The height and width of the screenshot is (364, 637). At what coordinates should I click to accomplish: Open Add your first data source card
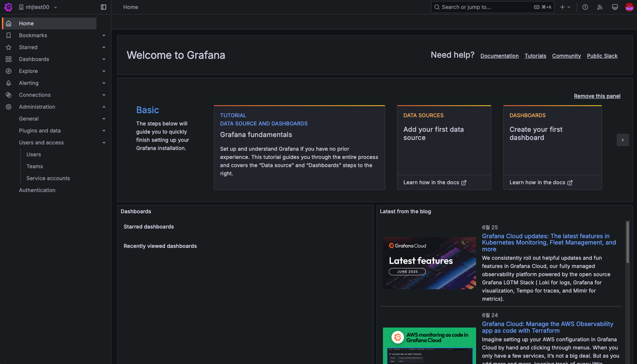(x=444, y=147)
